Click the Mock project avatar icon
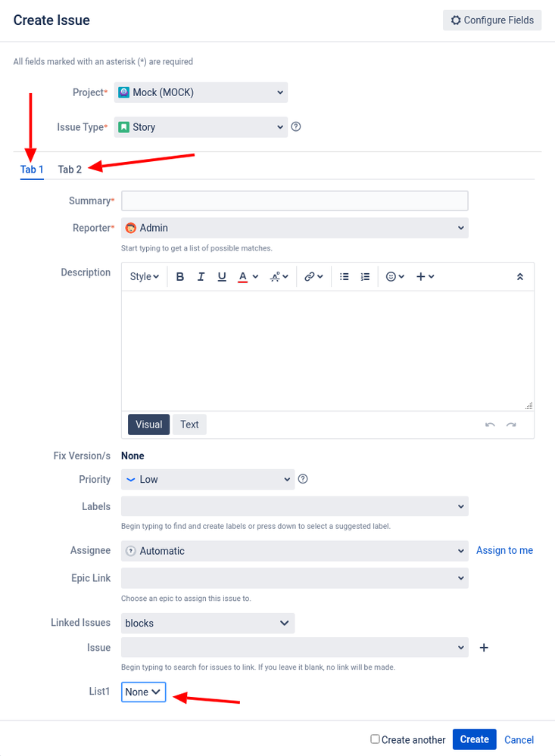This screenshot has height=756, width=555. 124,92
